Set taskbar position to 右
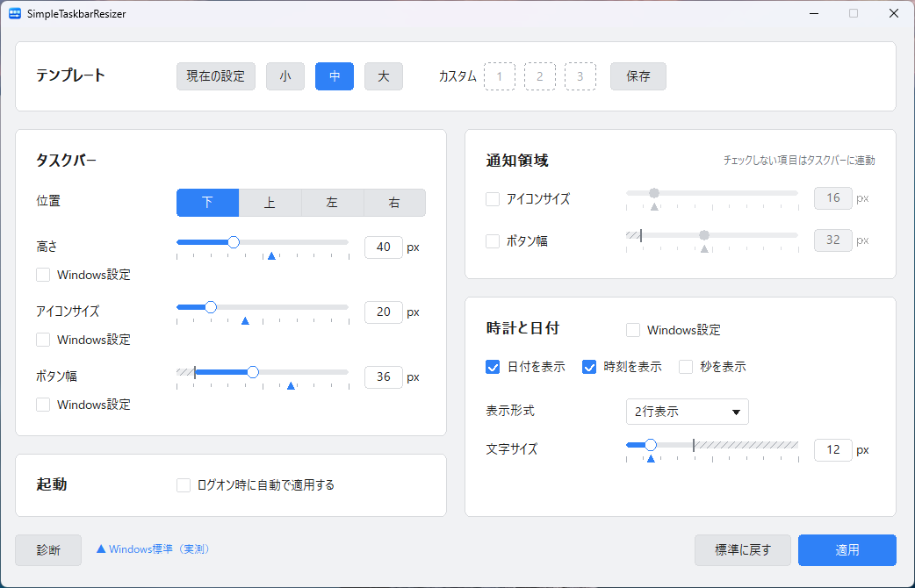This screenshot has height=588, width=915. point(394,203)
